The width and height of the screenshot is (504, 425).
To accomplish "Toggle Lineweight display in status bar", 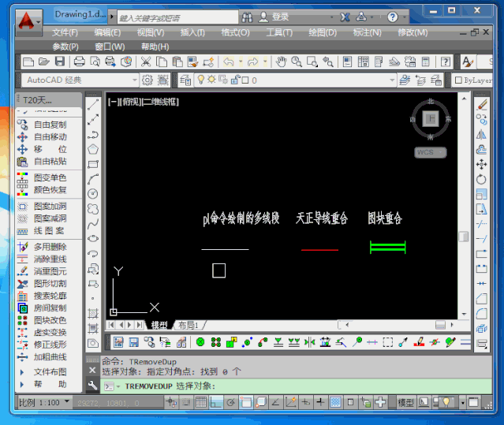I will 320,402.
